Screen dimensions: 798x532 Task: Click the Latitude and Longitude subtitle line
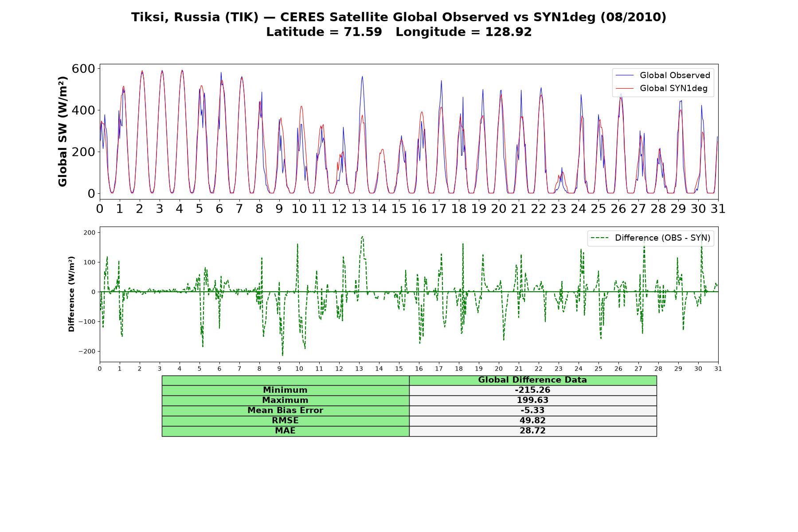(399, 32)
